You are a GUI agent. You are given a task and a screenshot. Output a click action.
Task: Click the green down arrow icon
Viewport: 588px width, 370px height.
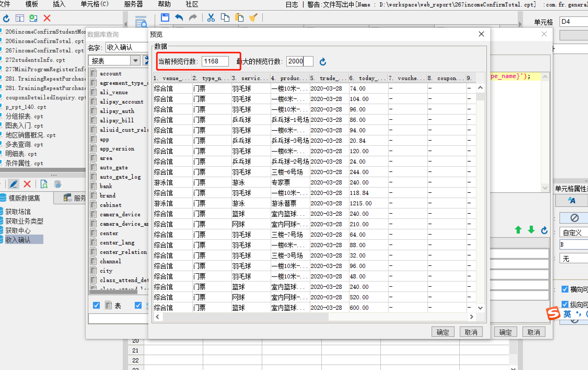[x=531, y=230]
